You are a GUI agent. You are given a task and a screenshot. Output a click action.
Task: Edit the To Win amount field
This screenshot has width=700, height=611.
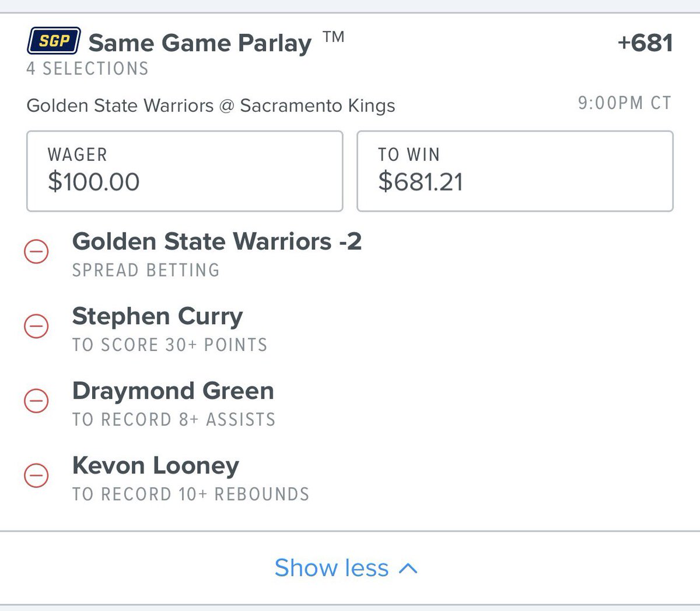pos(515,171)
